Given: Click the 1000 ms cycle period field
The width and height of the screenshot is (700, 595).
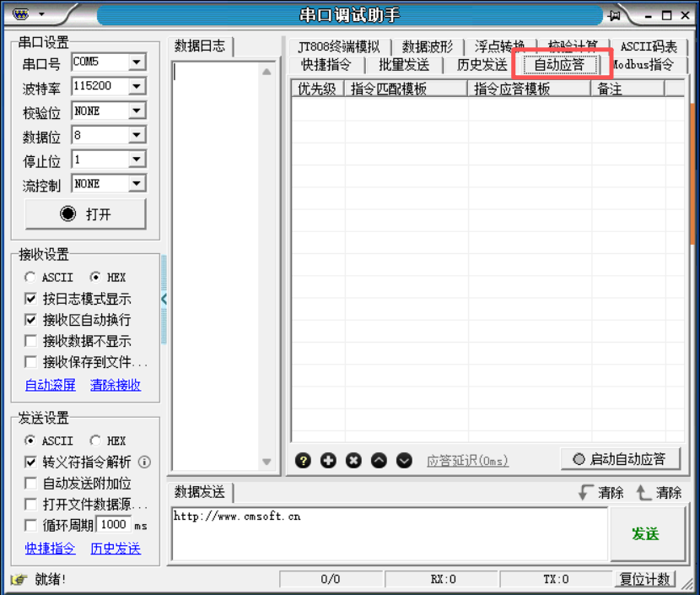Looking at the screenshot, I should click(x=113, y=525).
